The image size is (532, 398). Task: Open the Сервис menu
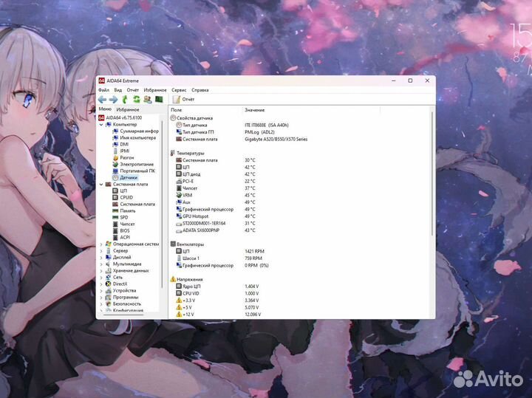pos(179,90)
